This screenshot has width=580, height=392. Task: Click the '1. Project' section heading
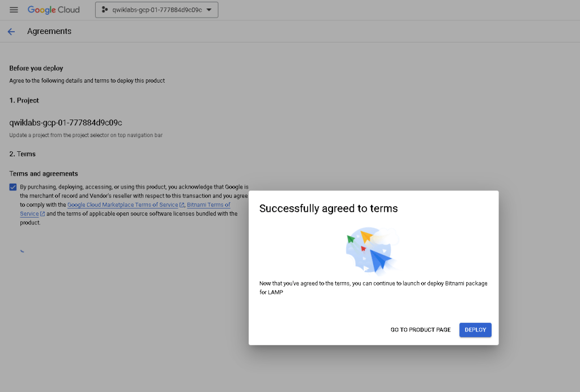[24, 101]
